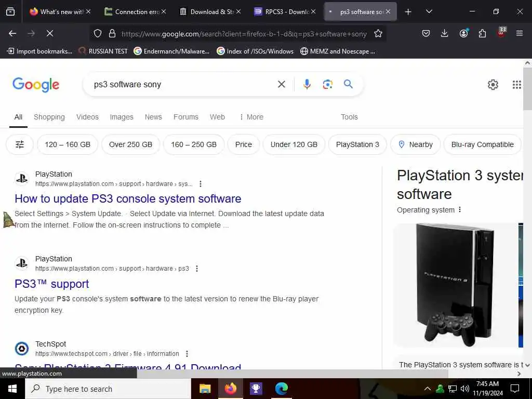Submit search with magnifier icon
Viewport: 532px width, 399px height.
(348, 84)
